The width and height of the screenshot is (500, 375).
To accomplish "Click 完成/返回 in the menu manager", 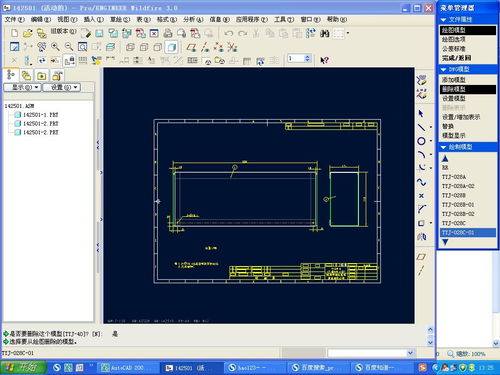I will (x=456, y=58).
